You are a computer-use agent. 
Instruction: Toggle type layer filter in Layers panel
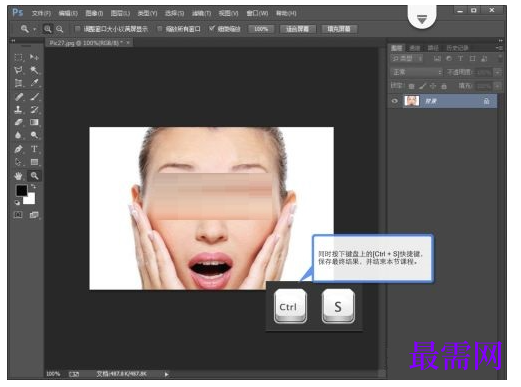[x=460, y=59]
